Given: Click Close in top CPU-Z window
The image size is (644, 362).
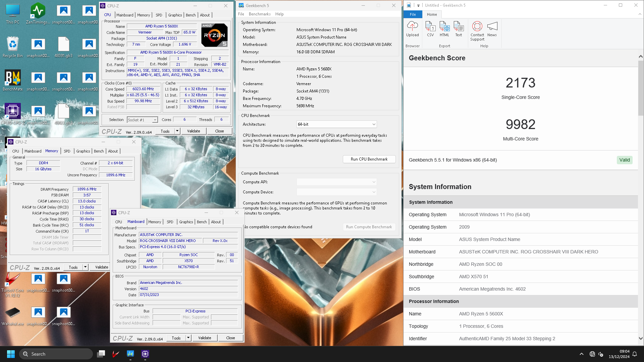Looking at the screenshot, I should (219, 131).
